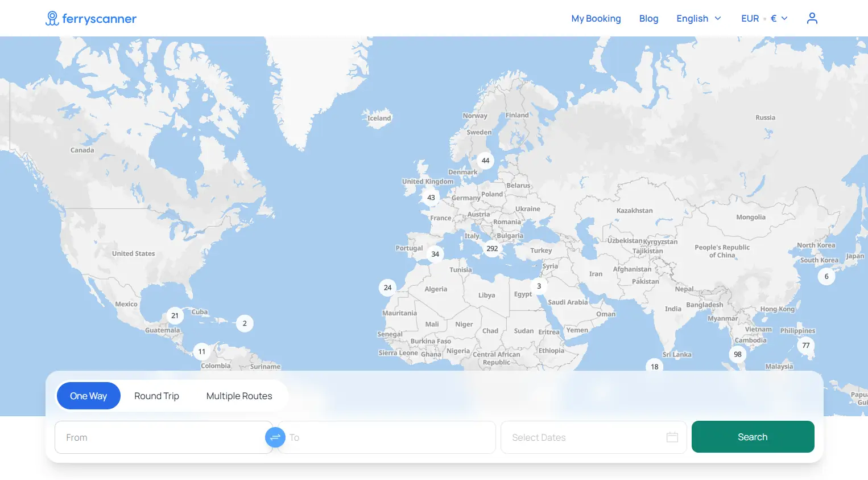Viewport: 868px width, 480px height.
Task: Open the 21 map cluster near Cuba
Action: (x=175, y=315)
